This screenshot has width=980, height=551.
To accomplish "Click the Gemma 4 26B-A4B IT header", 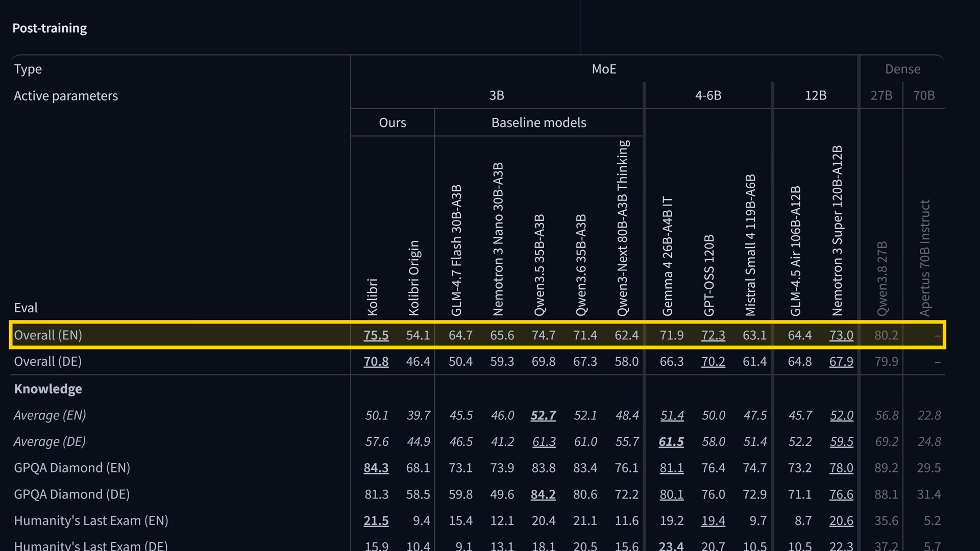I will pyautogui.click(x=667, y=256).
